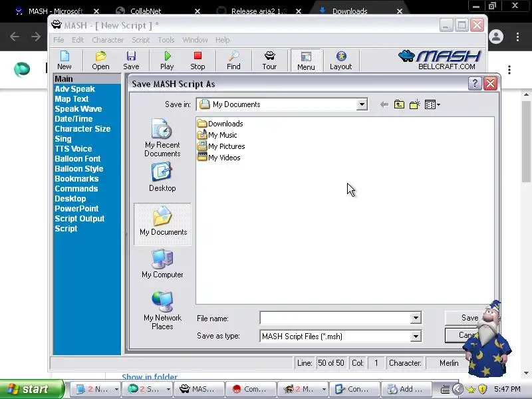Select the My Music folder
532x399 pixels.
click(x=217, y=135)
